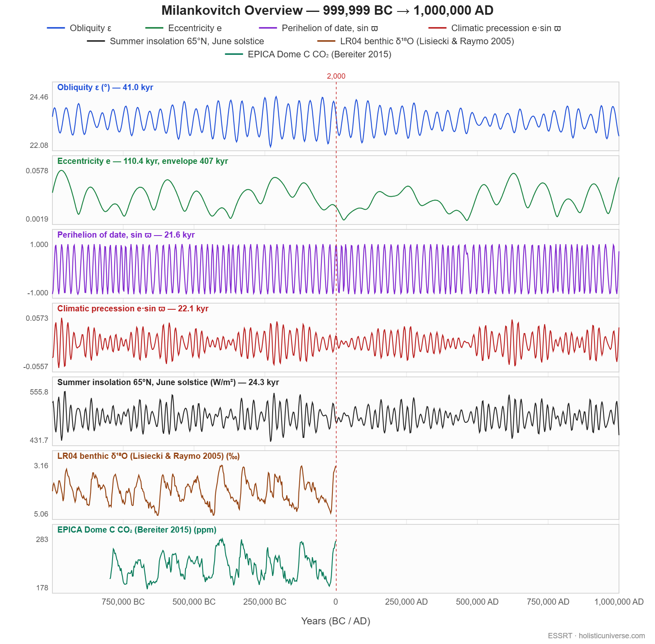
Task: Click the 1,000,000 AD axis tick label
Action: (619, 602)
